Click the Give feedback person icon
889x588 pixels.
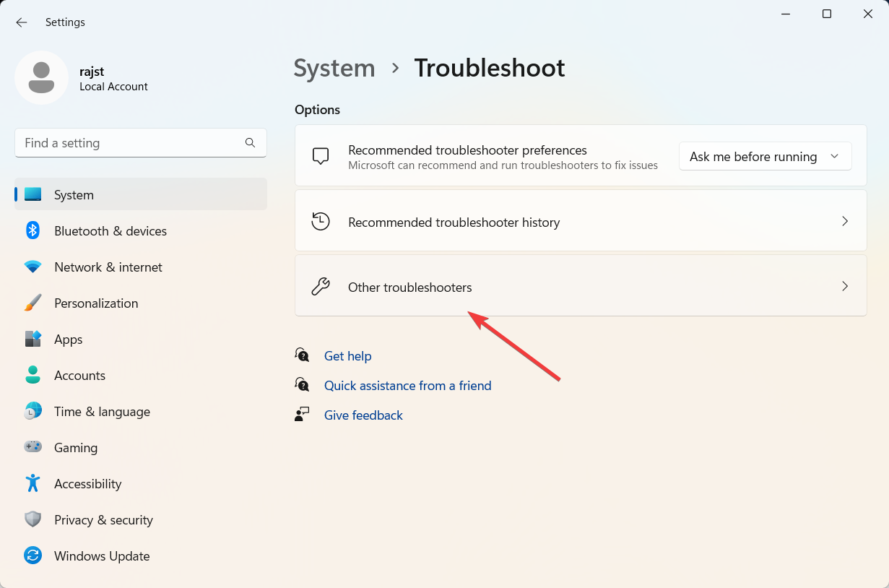pos(303,414)
